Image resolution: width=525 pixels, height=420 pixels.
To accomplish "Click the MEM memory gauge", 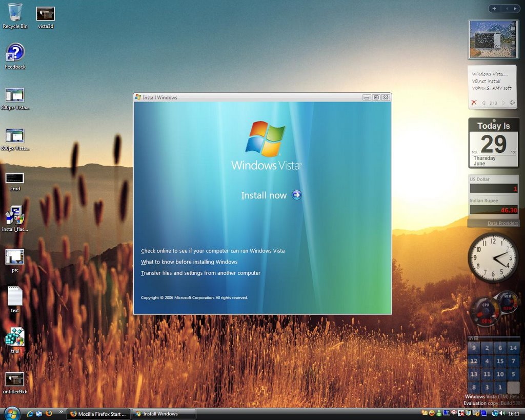I will pos(508,302).
